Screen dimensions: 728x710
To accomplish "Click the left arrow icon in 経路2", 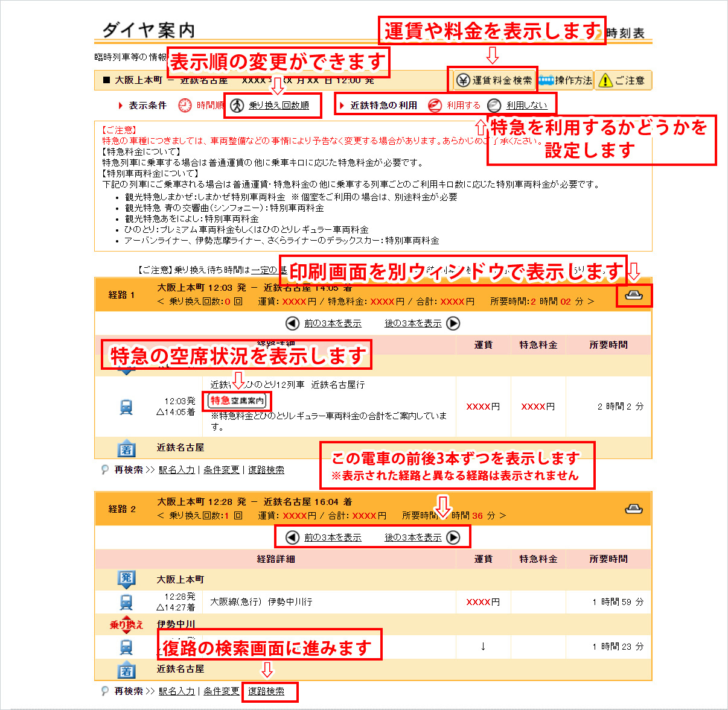I will [x=293, y=537].
